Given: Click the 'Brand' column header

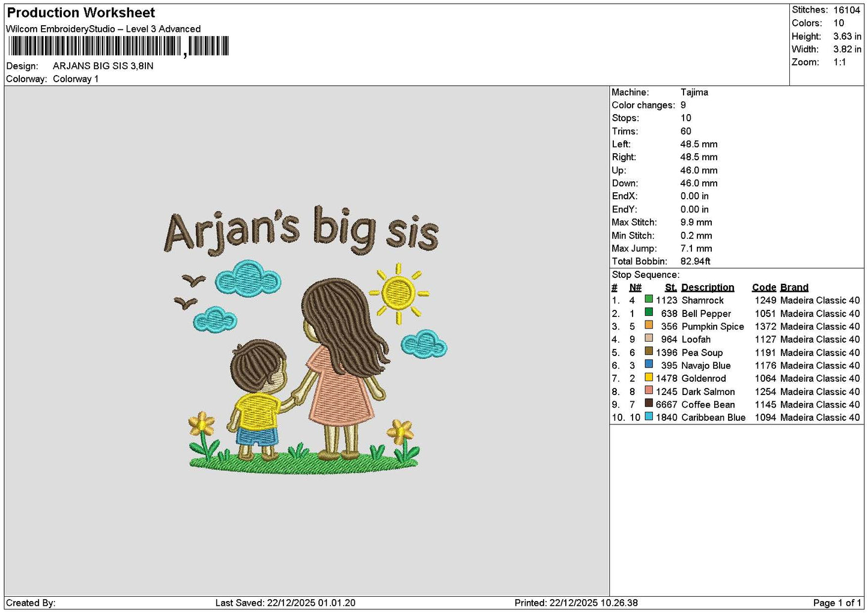Looking at the screenshot, I should click(794, 288).
